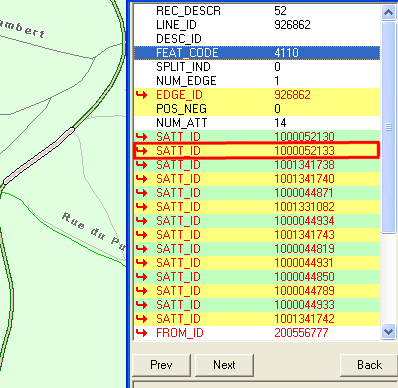Follow the arrow icon next to FROM_ID
Screen dimensions: 398x388
(142, 333)
